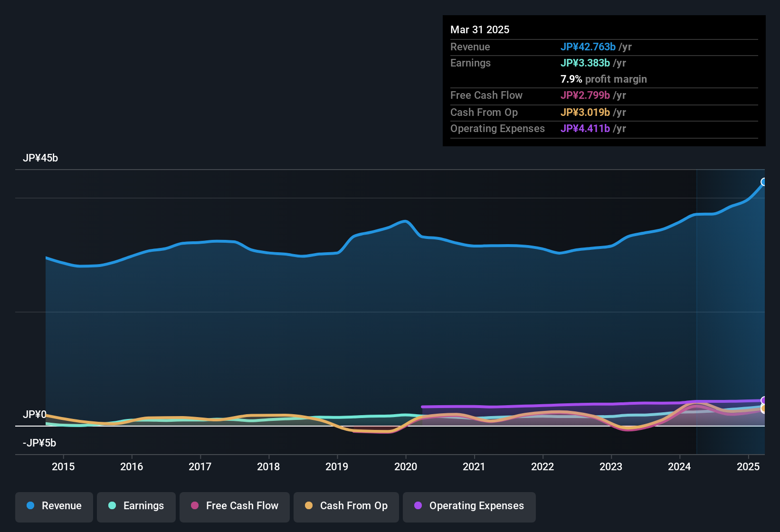The image size is (780, 532).
Task: Select the 2022 x-axis label
Action: 542,466
